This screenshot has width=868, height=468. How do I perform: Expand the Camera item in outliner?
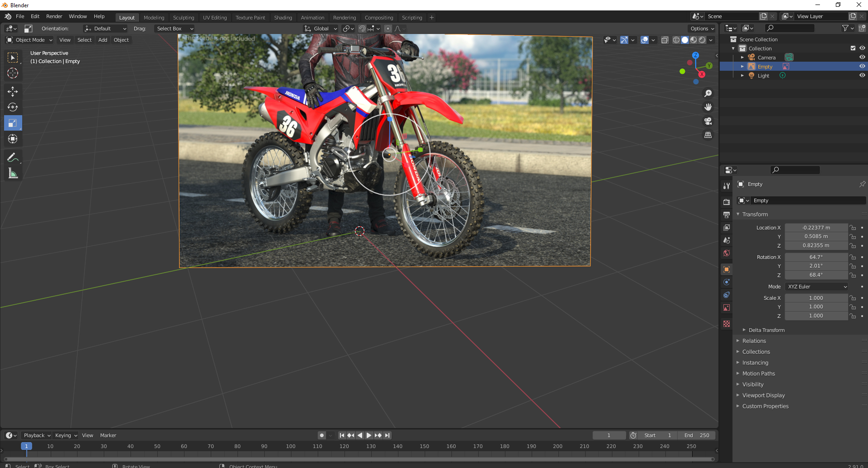[x=742, y=58]
